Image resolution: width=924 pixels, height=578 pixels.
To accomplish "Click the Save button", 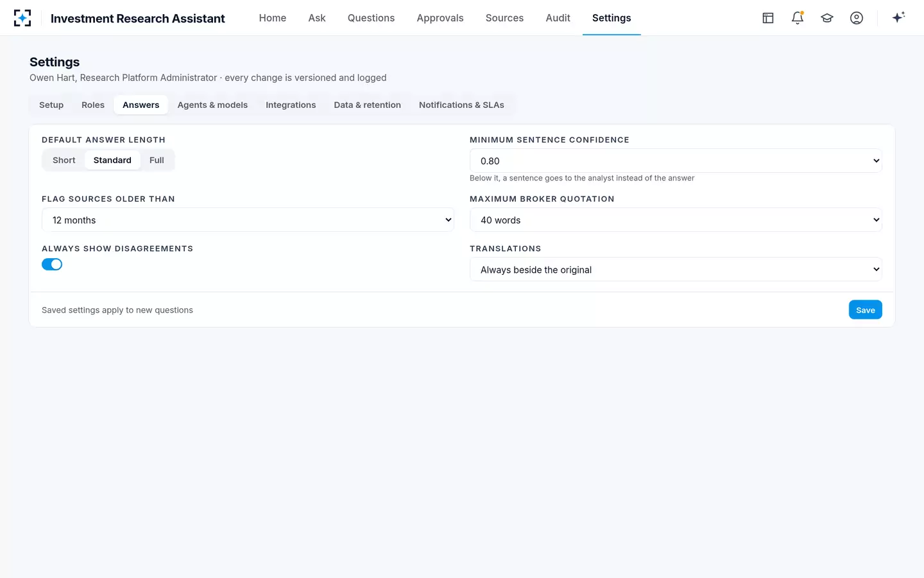I will tap(865, 310).
